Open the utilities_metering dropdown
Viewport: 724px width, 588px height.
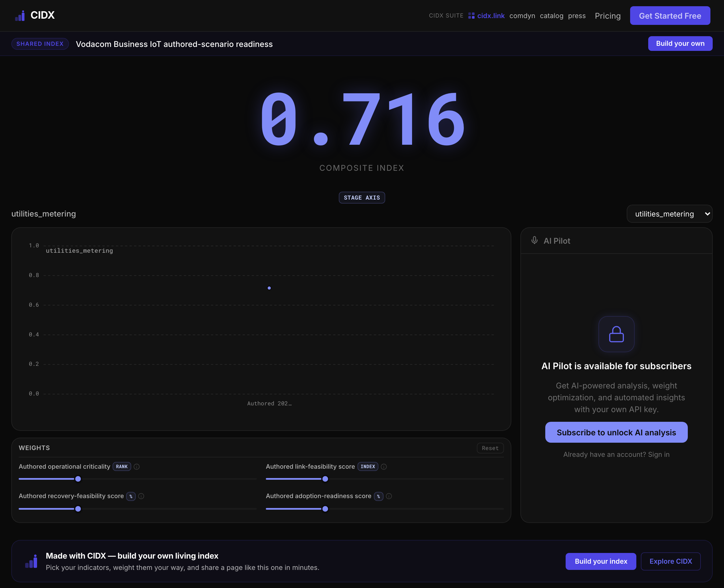tap(669, 214)
